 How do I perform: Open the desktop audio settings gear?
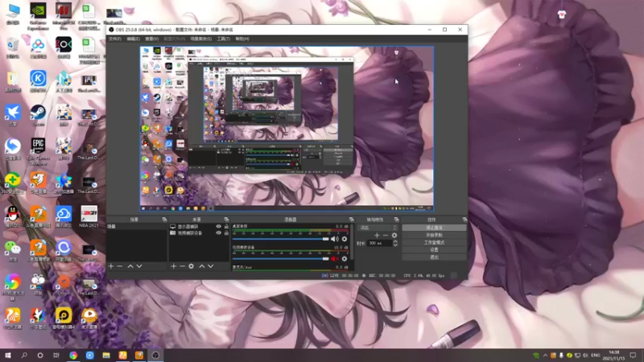[x=345, y=239]
